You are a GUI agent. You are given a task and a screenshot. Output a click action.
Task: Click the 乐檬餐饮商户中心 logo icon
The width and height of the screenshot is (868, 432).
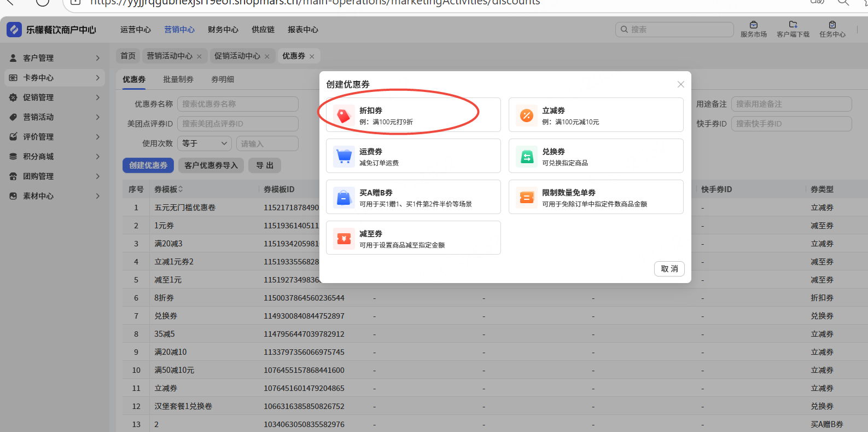tap(14, 30)
